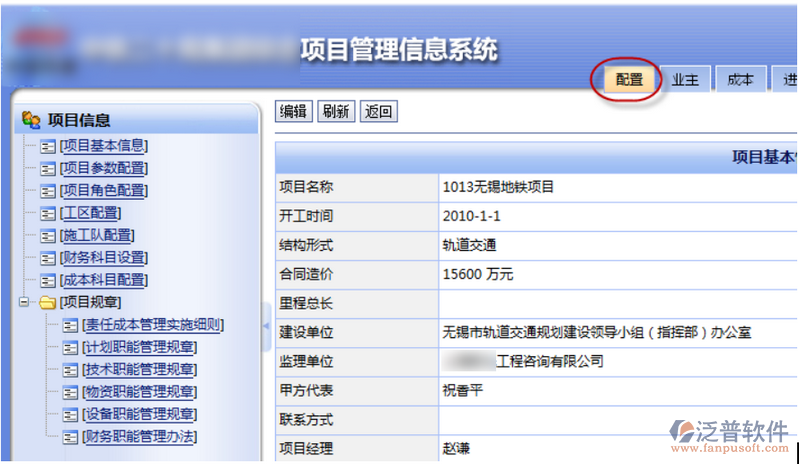Click the 项目信息 panel title
This screenshot has width=799, height=464.
coord(79,120)
